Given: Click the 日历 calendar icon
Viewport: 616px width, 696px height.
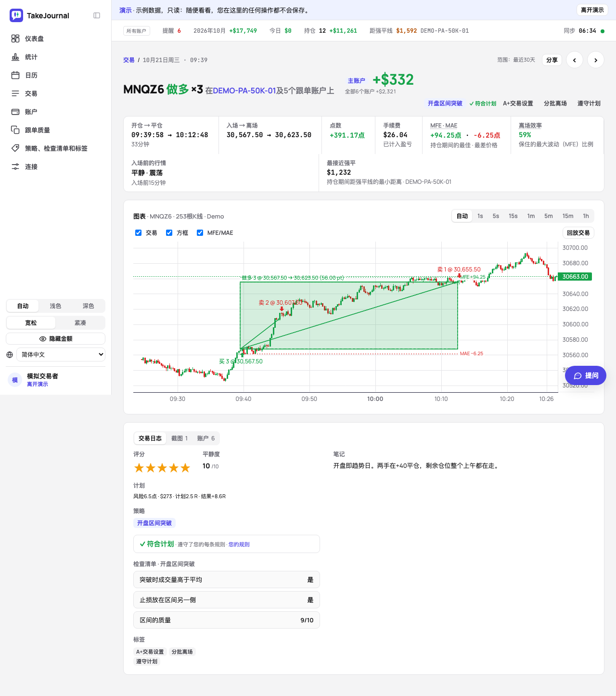Looking at the screenshot, I should [15, 75].
